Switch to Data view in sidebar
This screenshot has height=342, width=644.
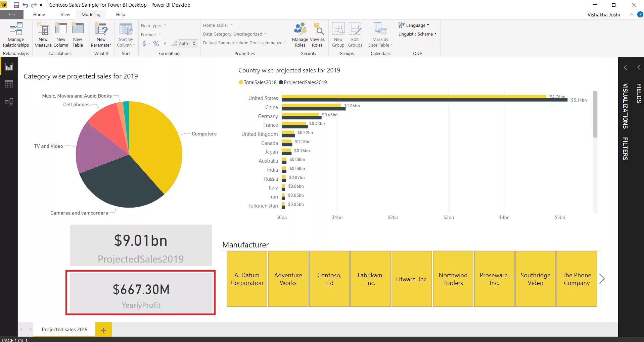[9, 84]
